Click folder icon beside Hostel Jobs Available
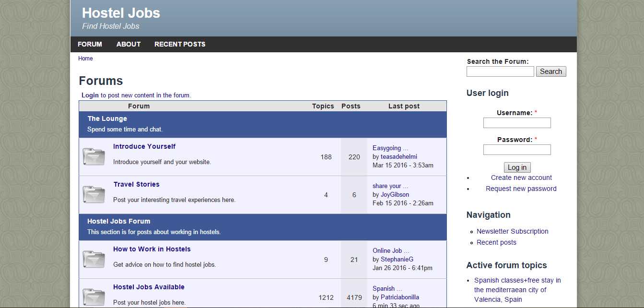Image resolution: width=644 pixels, height=308 pixels. tap(94, 296)
